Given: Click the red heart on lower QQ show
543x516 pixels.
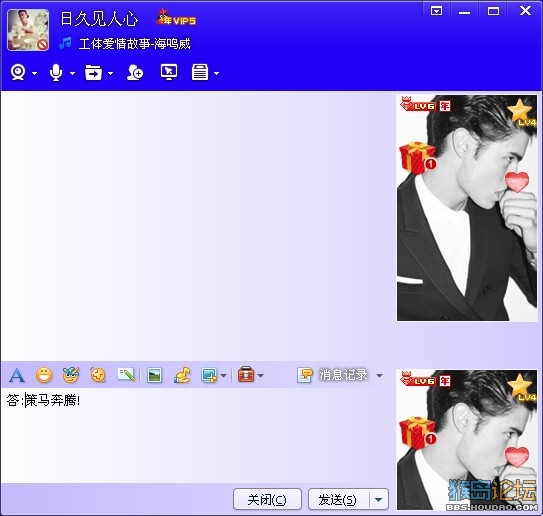Looking at the screenshot, I should point(517,457).
